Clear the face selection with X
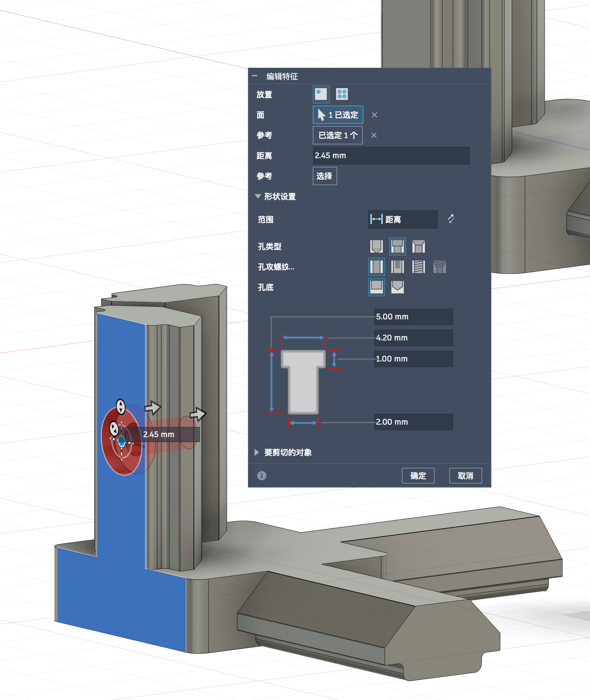The width and height of the screenshot is (590, 700). (x=374, y=115)
